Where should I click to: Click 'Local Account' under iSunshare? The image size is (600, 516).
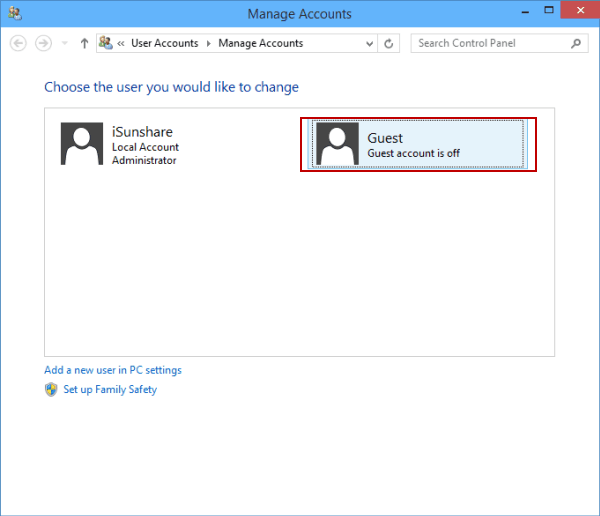click(145, 147)
